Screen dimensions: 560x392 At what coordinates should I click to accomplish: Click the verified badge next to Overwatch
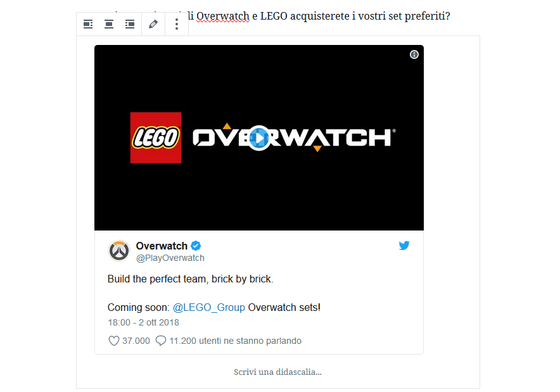pos(196,246)
